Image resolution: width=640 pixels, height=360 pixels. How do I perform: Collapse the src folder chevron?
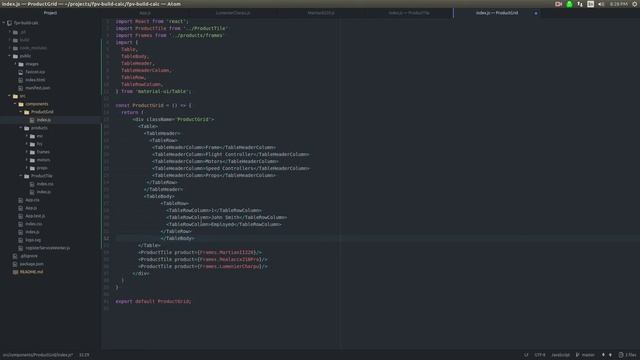10,96
